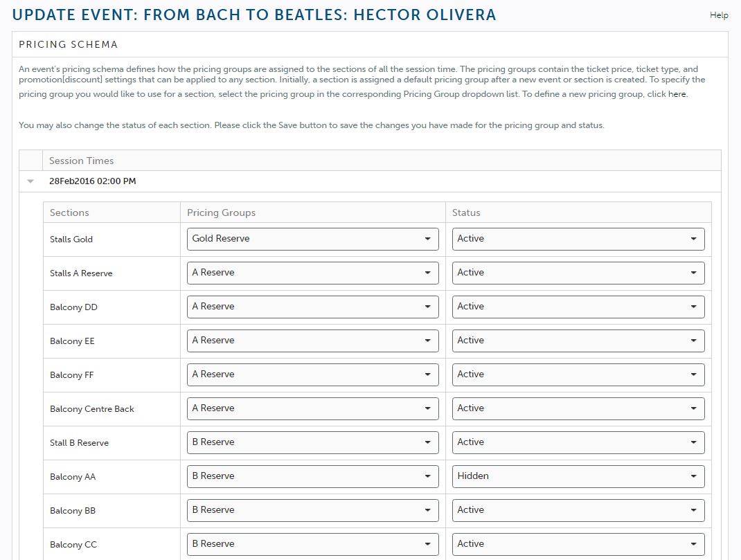Open Balcony EE status dropdown
Screen dimensions: 741x560
578,341
